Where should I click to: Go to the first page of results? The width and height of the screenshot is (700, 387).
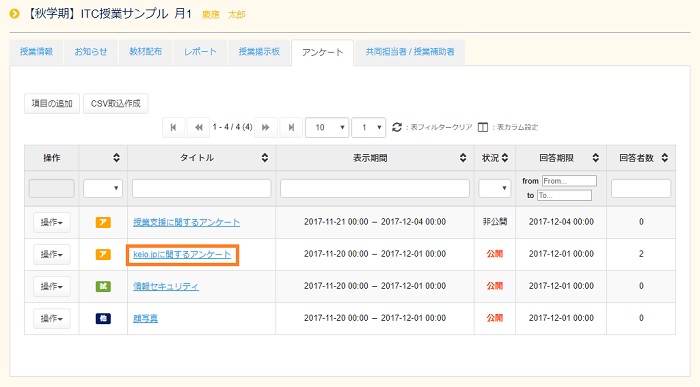(x=173, y=128)
